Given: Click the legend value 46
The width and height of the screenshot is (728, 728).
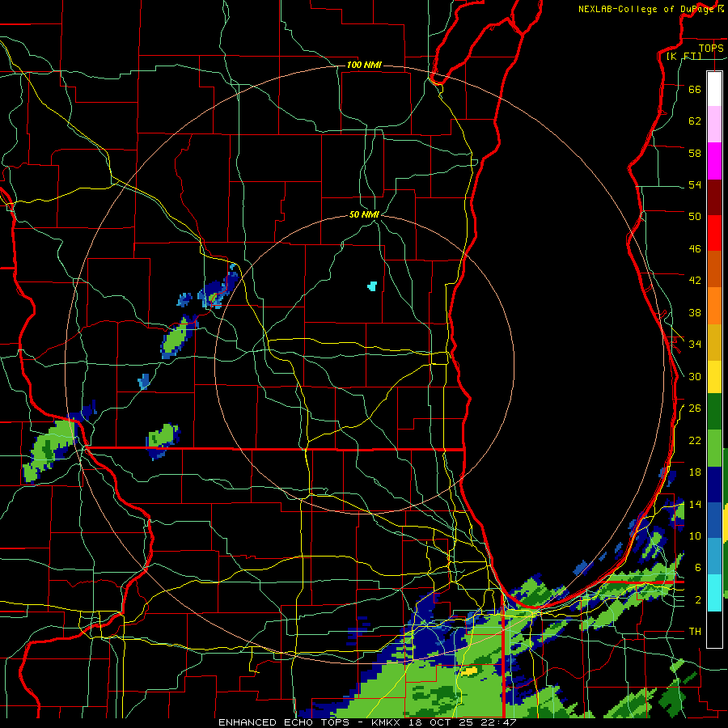Looking at the screenshot, I should [695, 249].
